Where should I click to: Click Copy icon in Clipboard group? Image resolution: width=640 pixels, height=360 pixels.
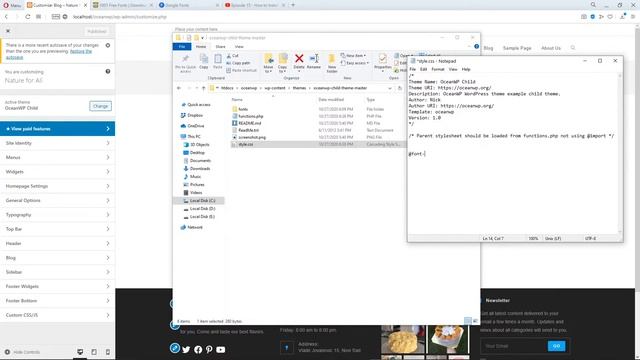204,62
